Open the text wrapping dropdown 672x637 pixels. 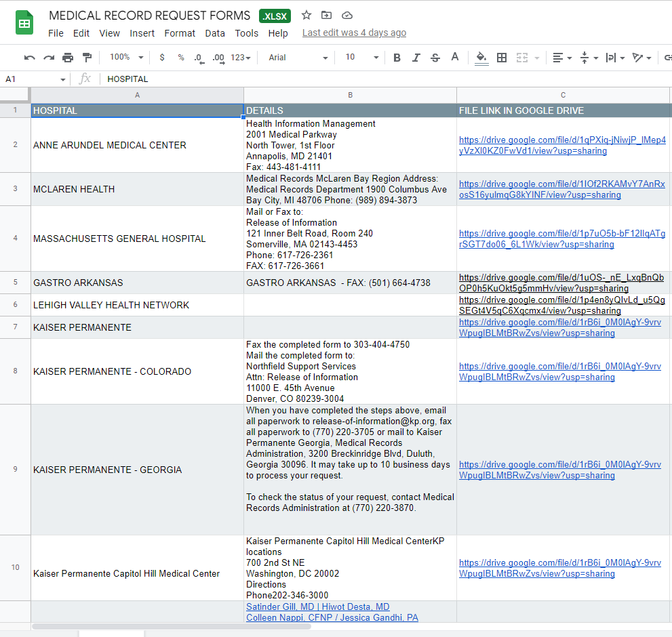[x=615, y=58]
